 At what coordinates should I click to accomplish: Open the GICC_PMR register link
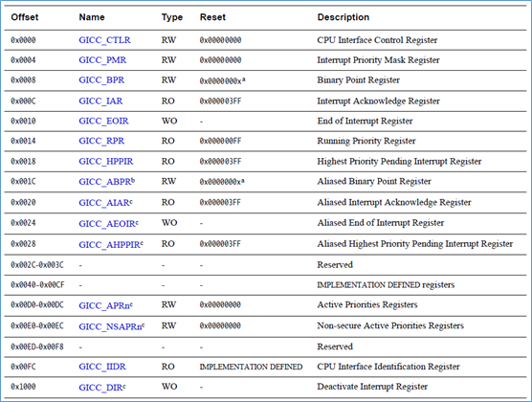pyautogui.click(x=102, y=60)
